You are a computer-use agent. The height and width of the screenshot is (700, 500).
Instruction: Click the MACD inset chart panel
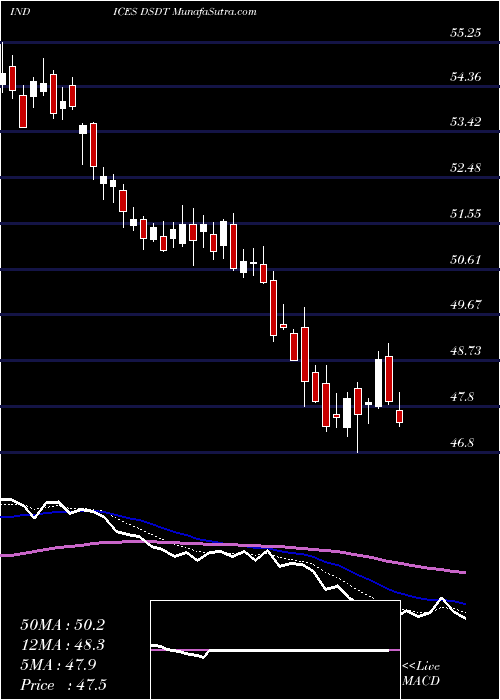[275, 650]
